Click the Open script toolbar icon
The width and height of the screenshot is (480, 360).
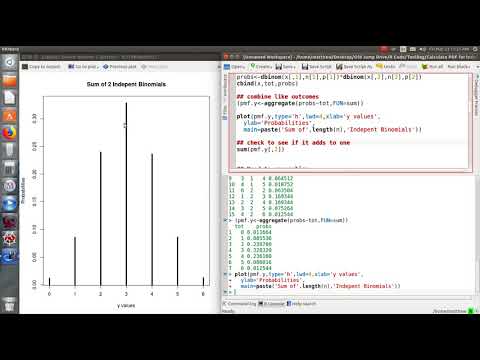[x=235, y=67]
